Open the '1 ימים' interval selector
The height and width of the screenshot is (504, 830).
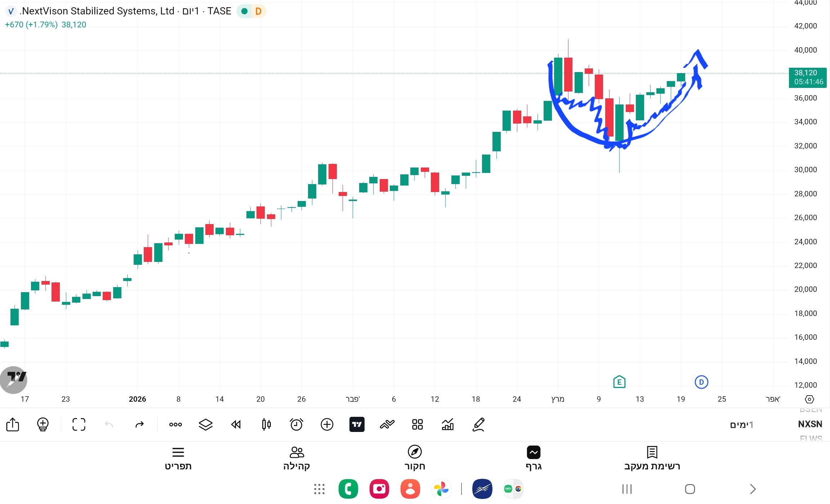click(741, 425)
